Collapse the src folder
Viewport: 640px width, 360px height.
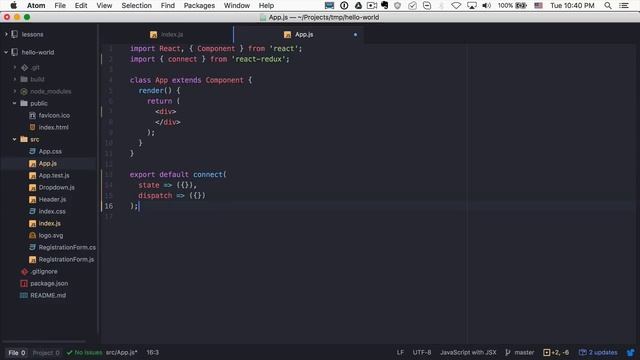15,139
